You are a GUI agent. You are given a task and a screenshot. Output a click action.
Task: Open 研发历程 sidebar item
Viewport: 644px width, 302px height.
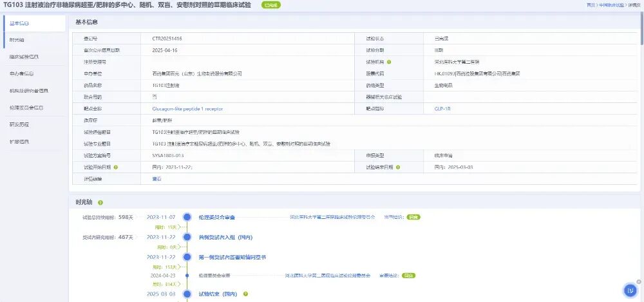(19, 124)
